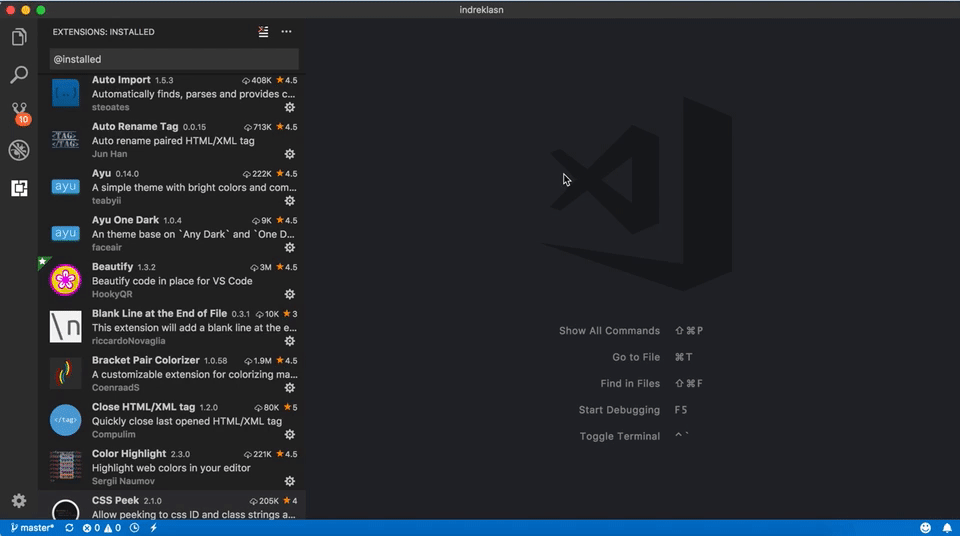Click the feedback smiley in status bar
This screenshot has width=960, height=536.
[926, 528]
